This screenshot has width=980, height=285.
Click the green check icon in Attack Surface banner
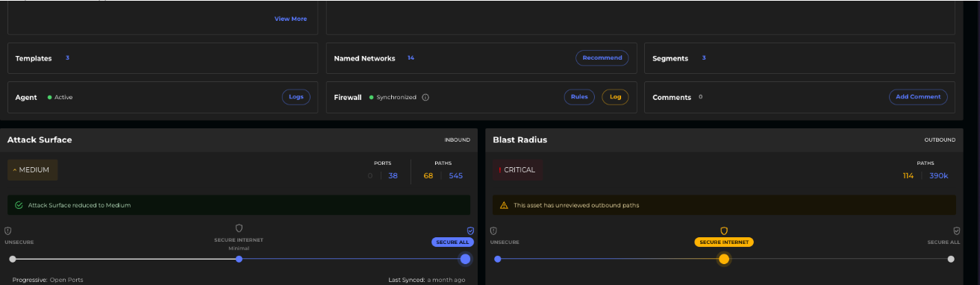(x=19, y=204)
